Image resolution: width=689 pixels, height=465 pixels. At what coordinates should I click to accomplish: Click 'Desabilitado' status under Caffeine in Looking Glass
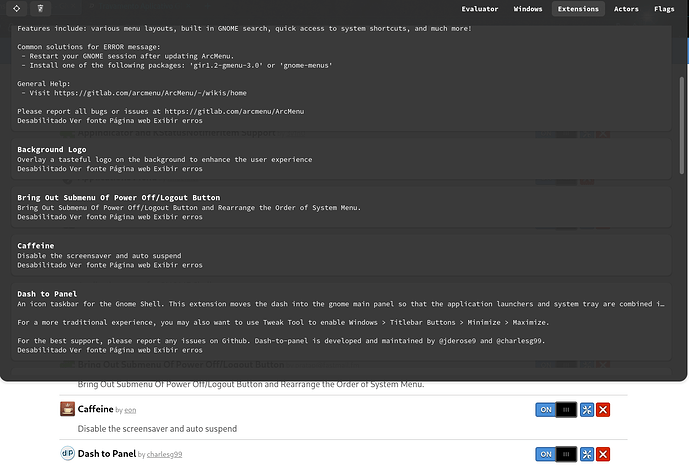42,265
